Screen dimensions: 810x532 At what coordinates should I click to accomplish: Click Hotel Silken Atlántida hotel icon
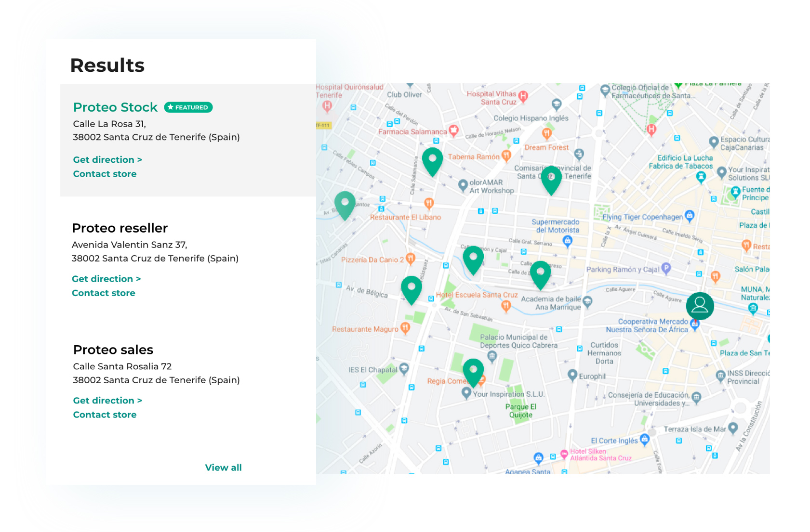pos(564,454)
